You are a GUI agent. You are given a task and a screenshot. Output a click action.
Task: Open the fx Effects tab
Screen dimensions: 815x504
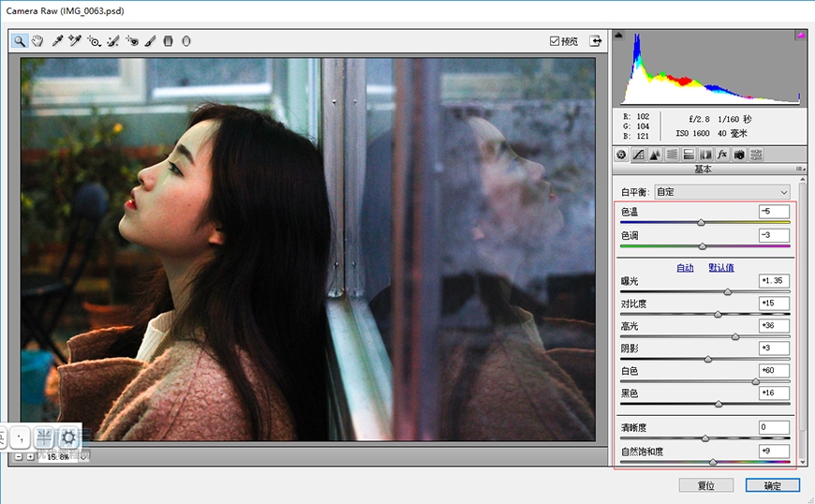pos(722,154)
